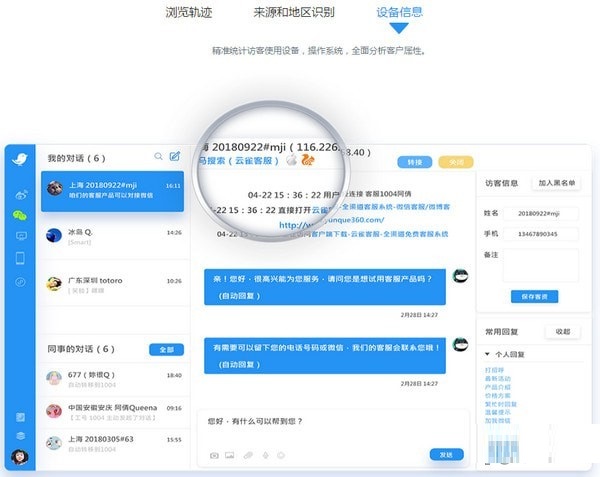Click the user avatar at sidebar bottom
This screenshot has height=477, width=600.
tap(20, 457)
